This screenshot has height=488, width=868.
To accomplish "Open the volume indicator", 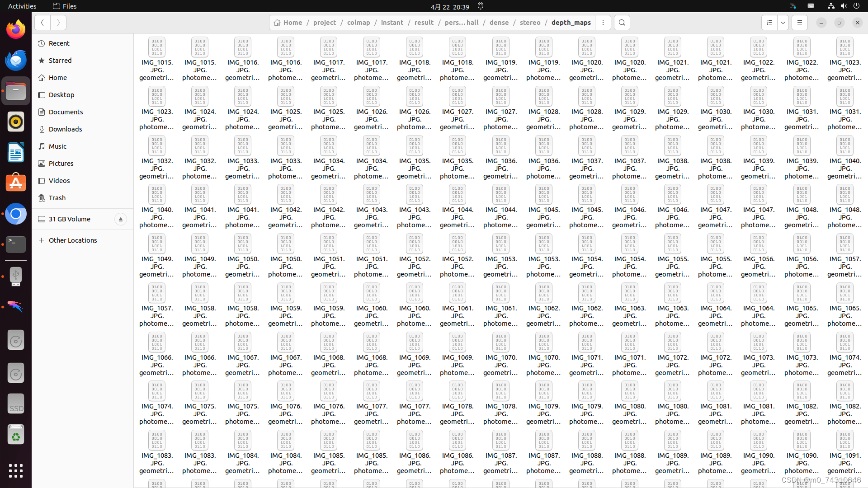I will [x=844, y=6].
